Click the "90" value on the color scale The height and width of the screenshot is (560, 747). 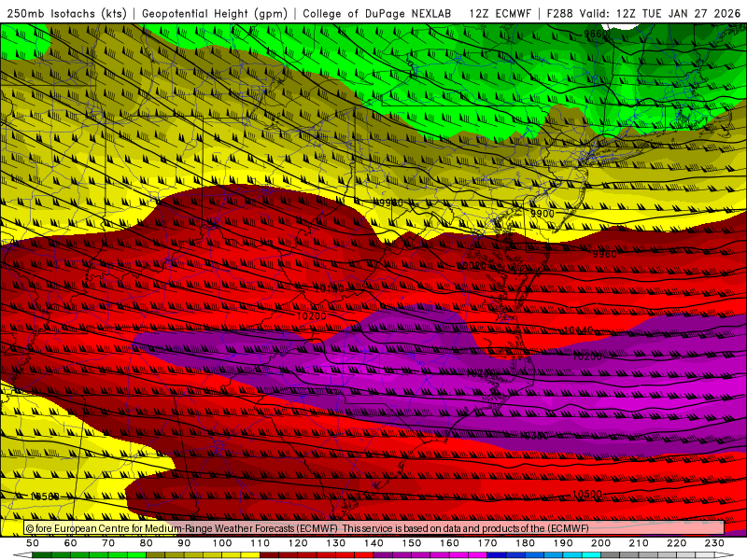[x=184, y=543]
